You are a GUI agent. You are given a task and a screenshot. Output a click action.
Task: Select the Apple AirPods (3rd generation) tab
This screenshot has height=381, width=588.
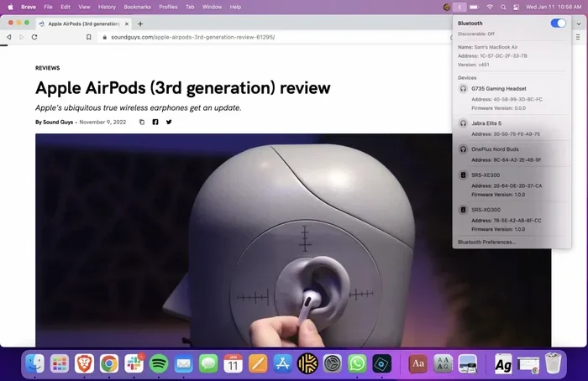[84, 24]
